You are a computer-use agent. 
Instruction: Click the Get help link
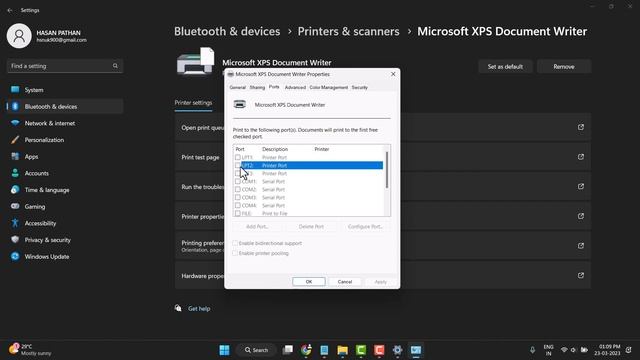pyautogui.click(x=199, y=309)
